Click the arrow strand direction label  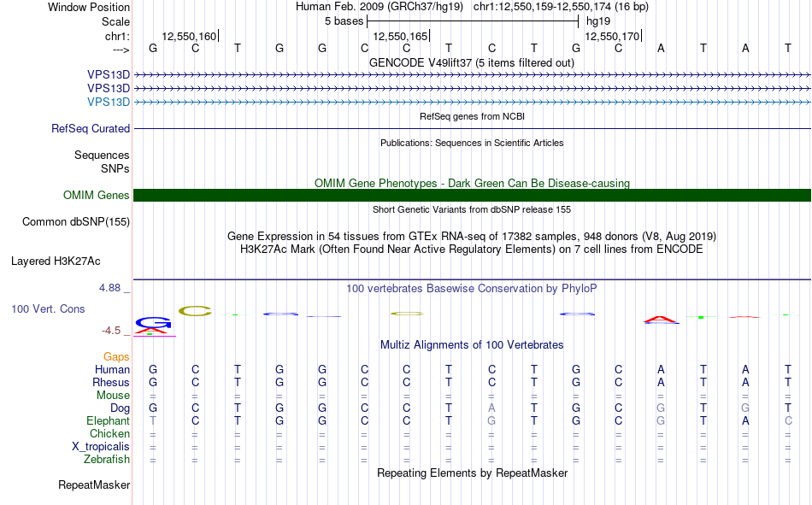click(121, 50)
